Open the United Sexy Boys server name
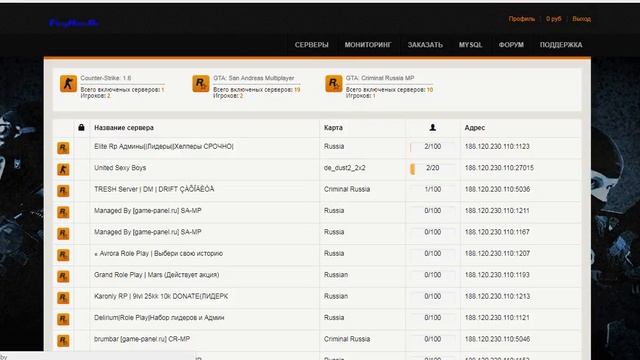 click(120, 168)
